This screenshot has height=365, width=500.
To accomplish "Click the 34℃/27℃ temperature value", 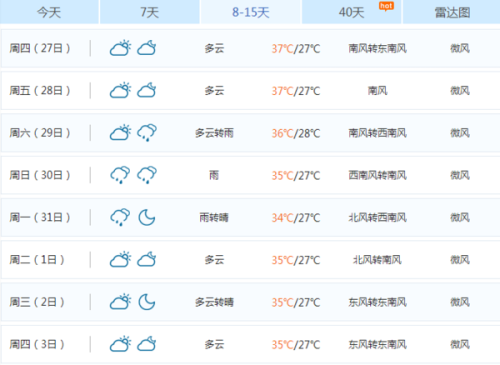I will coord(296,218).
